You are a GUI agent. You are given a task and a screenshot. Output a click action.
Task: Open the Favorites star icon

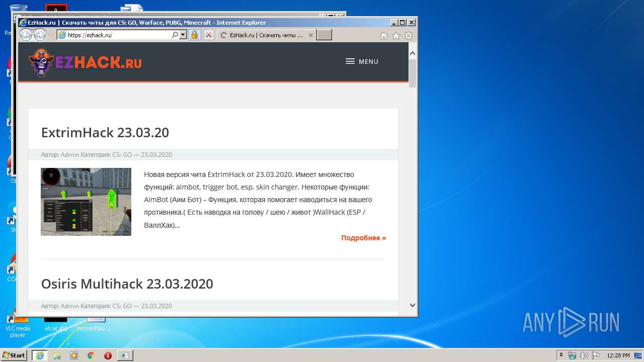[x=396, y=36]
